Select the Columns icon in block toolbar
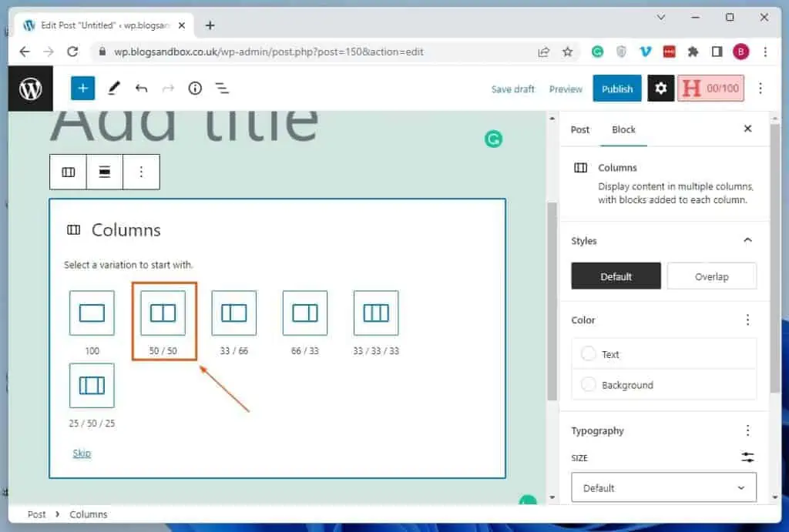The image size is (789, 532). coord(68,171)
